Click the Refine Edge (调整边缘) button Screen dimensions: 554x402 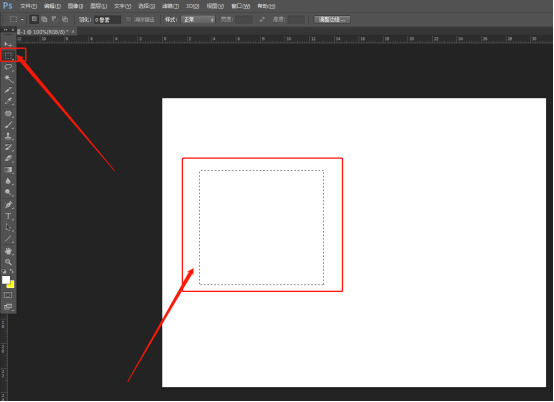click(x=332, y=19)
